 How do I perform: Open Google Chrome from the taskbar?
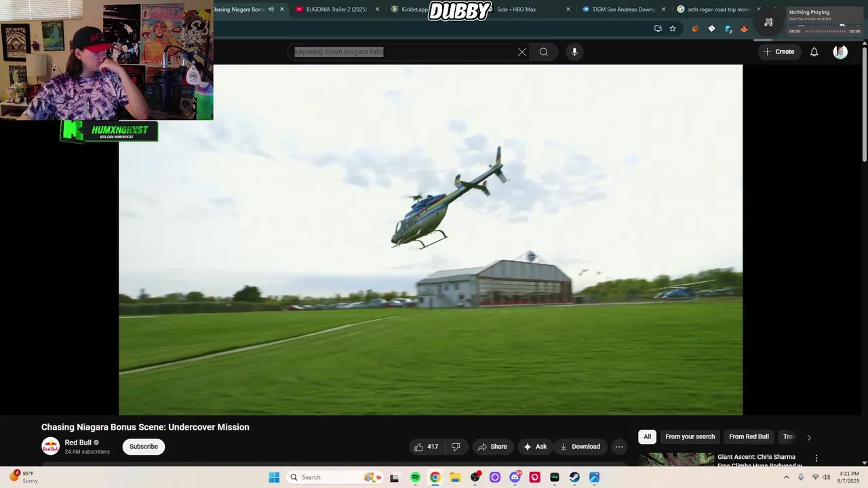435,477
